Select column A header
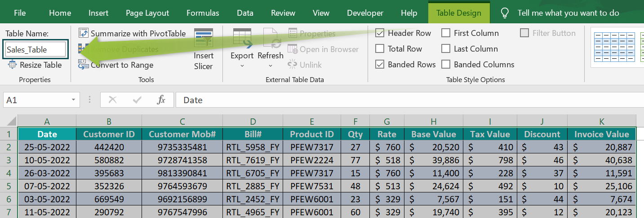Screen dimensions: 644x218 pyautogui.click(x=47, y=121)
